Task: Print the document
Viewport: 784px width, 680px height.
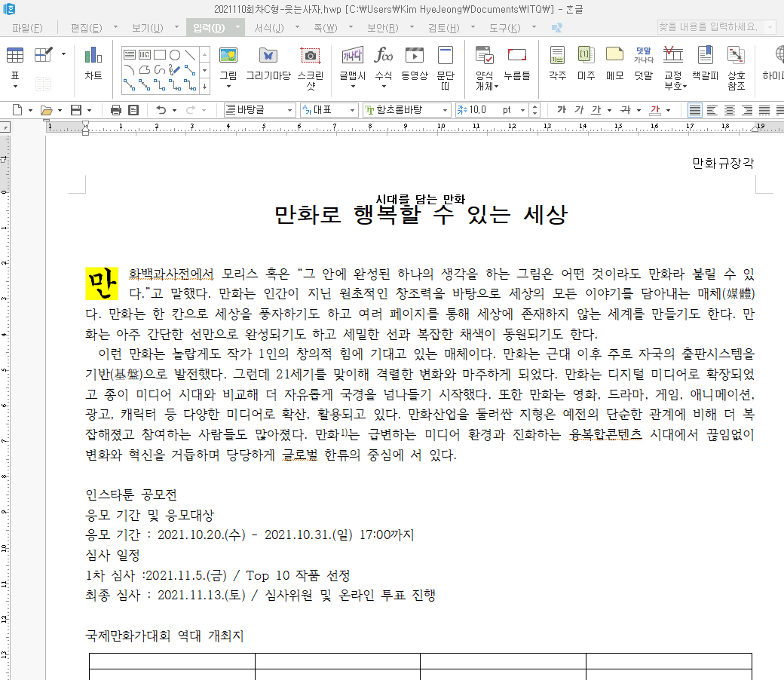Action: pyautogui.click(x=116, y=109)
